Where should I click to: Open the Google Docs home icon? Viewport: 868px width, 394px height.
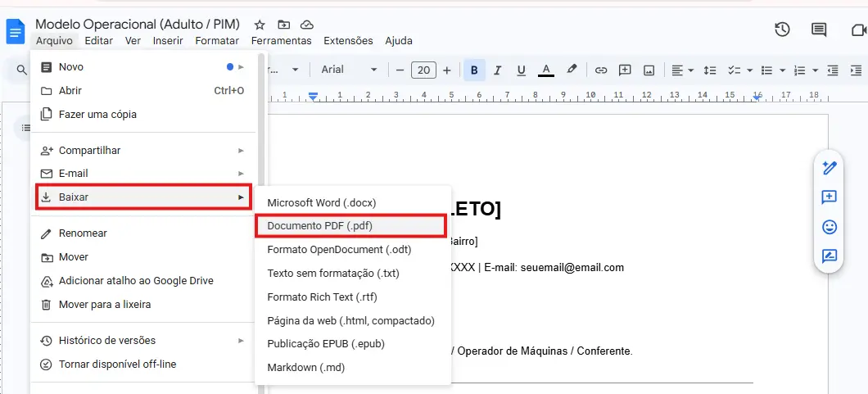click(16, 31)
